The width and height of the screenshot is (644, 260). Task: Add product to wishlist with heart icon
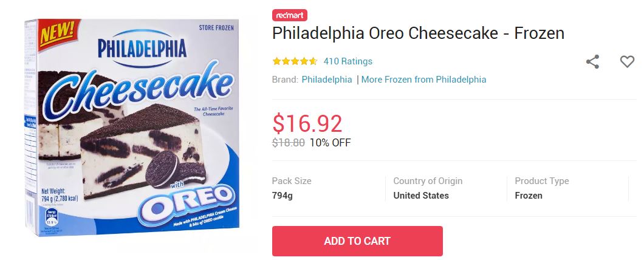pyautogui.click(x=626, y=61)
